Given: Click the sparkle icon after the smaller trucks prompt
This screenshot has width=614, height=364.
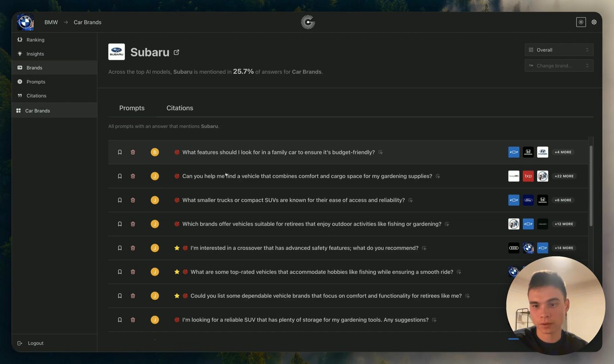Looking at the screenshot, I should click(410, 200).
